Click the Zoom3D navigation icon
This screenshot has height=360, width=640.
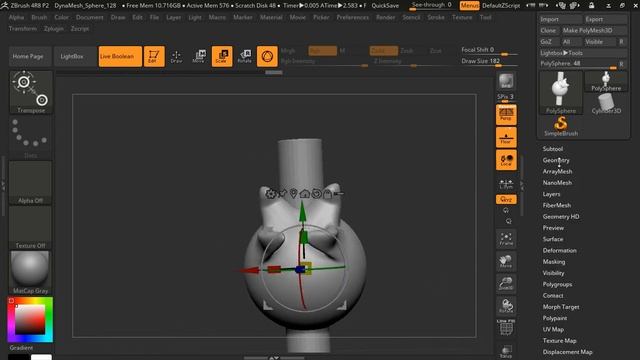(x=506, y=284)
